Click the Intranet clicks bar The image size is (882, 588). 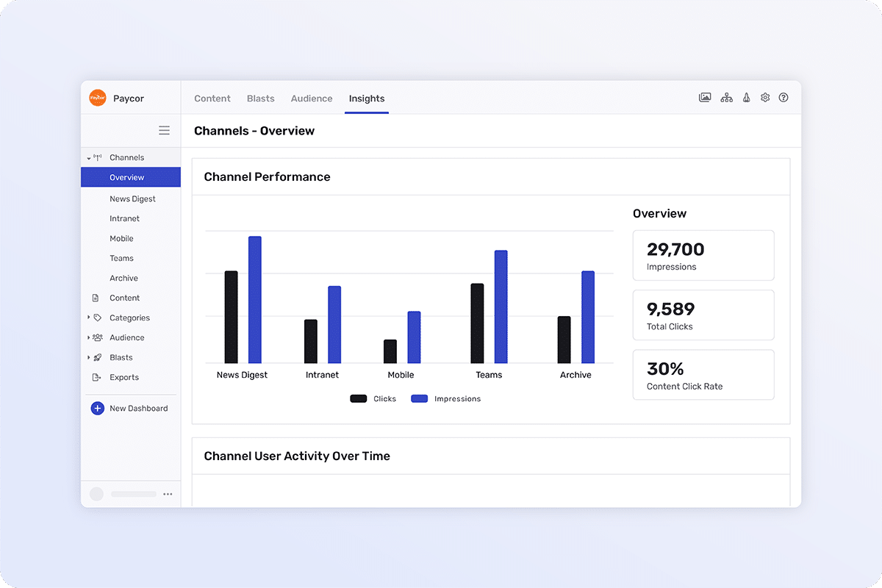(311, 341)
